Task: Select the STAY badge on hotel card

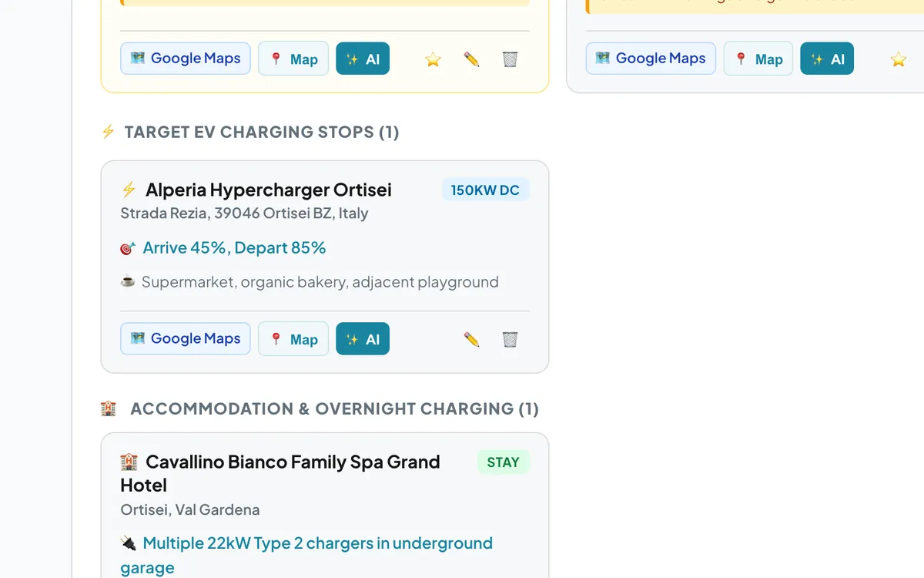Action: coord(503,462)
